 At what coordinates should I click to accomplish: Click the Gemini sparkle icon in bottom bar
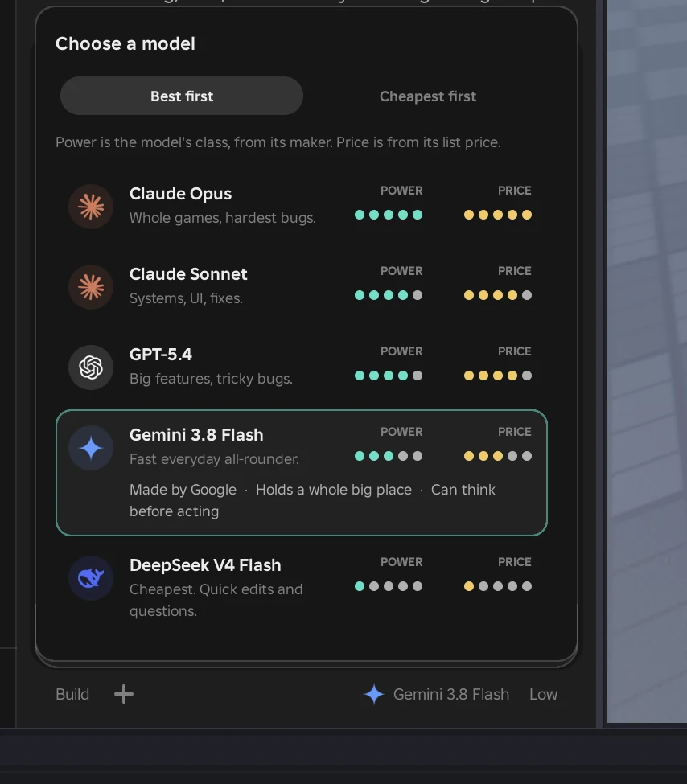[x=374, y=695]
